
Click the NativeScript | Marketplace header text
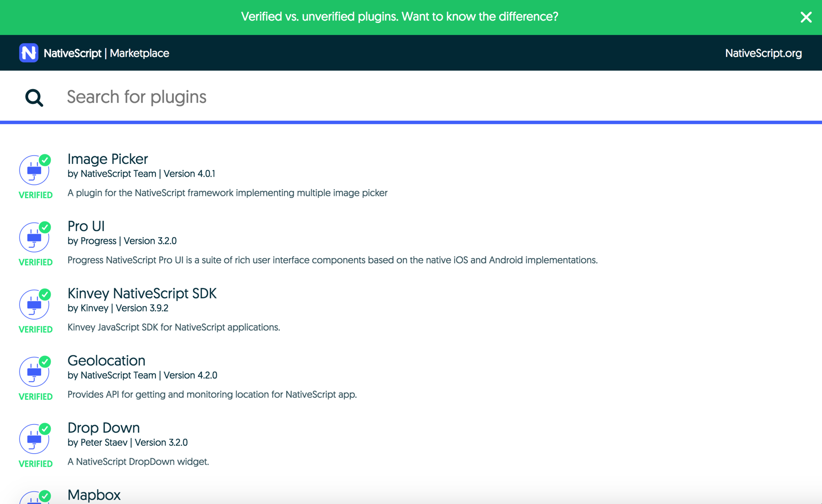tap(106, 53)
